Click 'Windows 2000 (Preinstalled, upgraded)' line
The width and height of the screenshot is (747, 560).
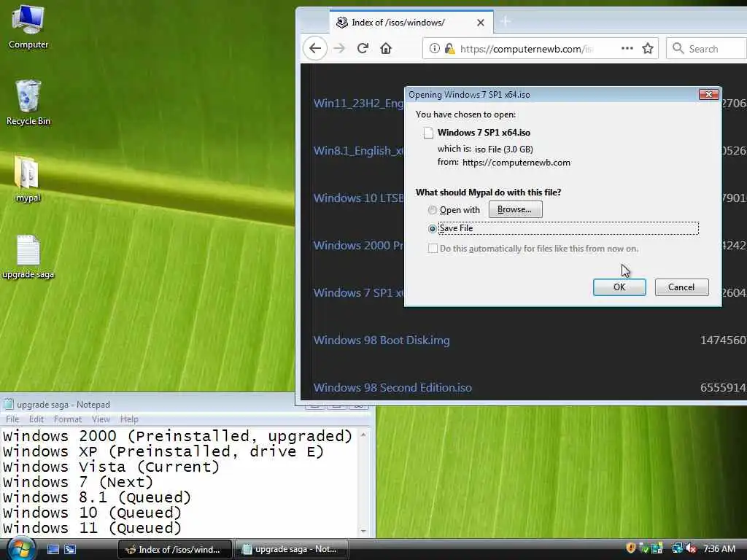177,436
